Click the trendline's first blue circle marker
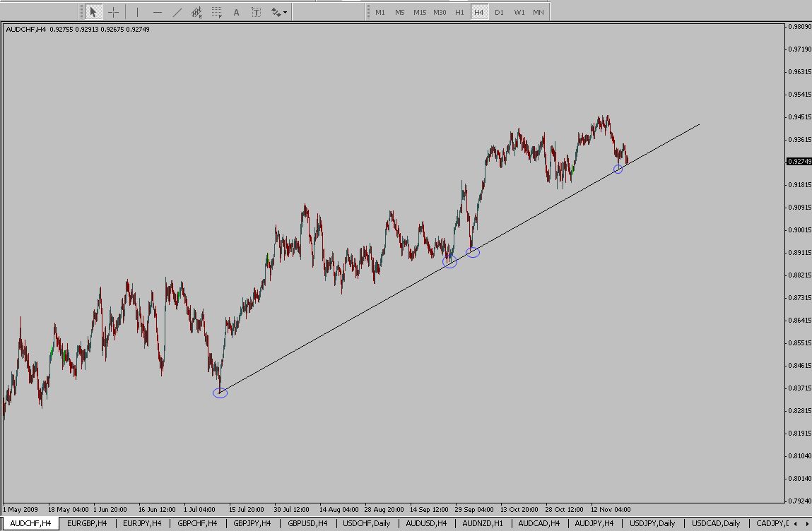This screenshot has width=812, height=531. (220, 393)
